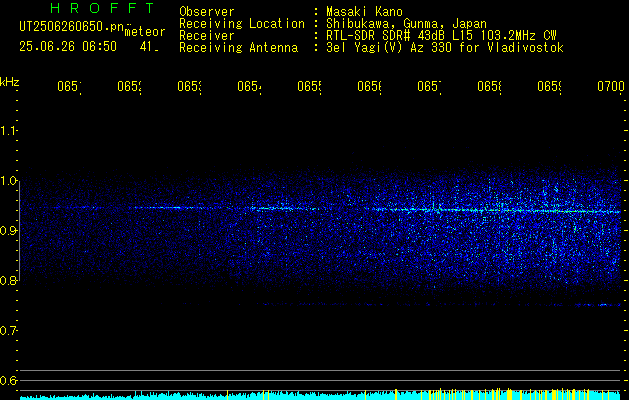
Task: Click the HROFFT title text
Action: (103, 8)
